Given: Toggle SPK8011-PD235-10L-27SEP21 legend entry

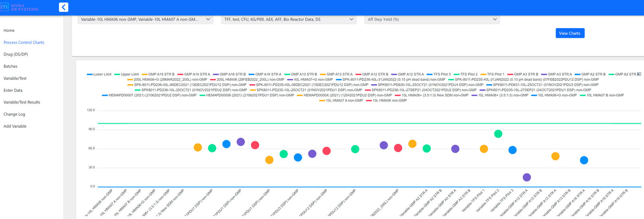Looking at the screenshot, I should pyautogui.click(x=535, y=90).
